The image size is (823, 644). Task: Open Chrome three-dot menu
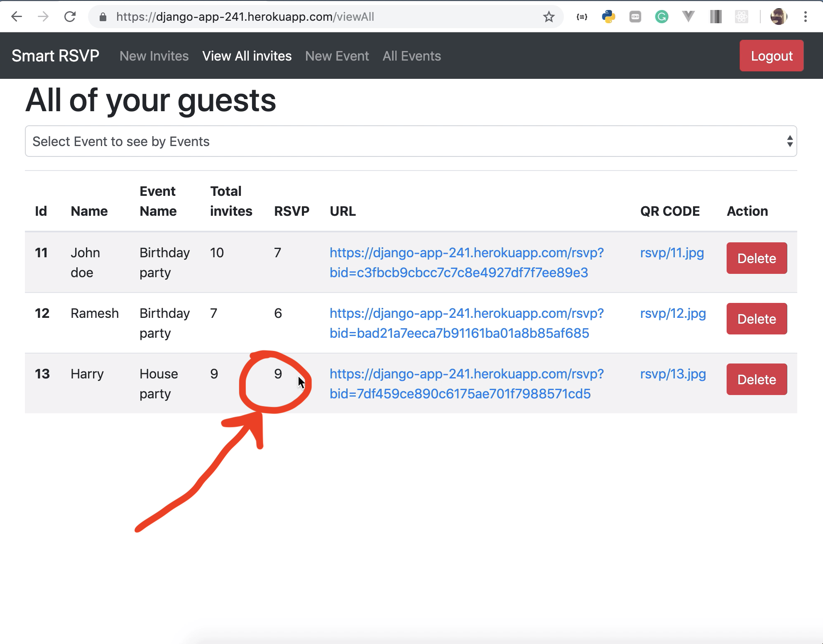tap(805, 17)
